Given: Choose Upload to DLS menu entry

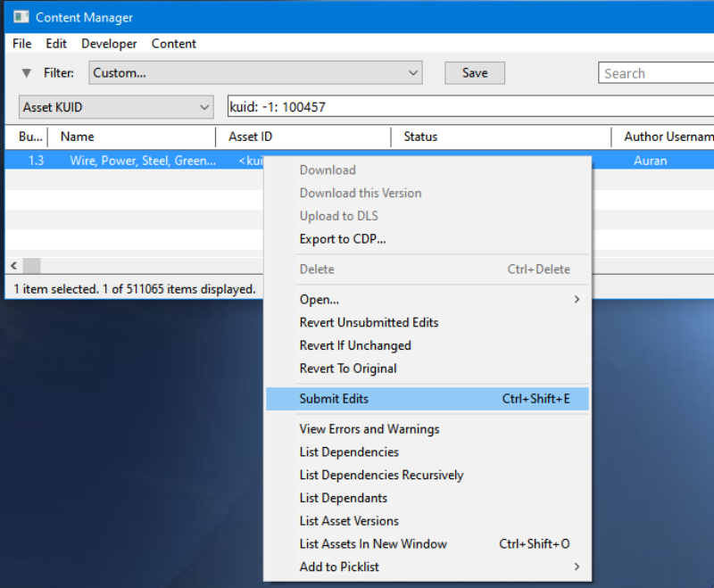Looking at the screenshot, I should tap(428, 216).
